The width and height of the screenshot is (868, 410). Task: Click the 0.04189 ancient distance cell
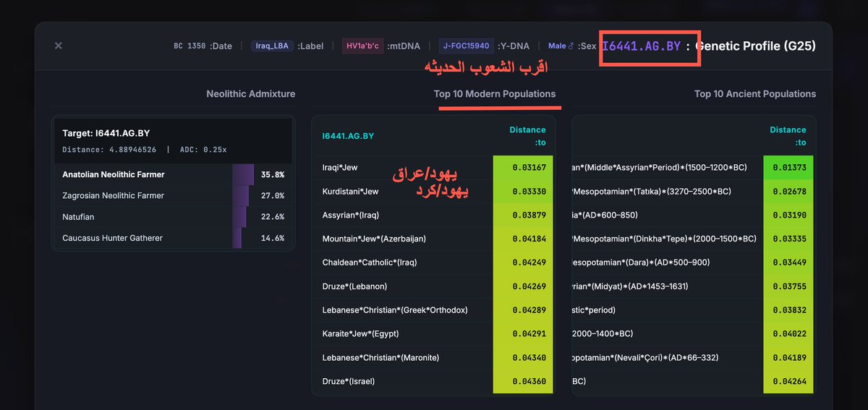[x=788, y=357]
